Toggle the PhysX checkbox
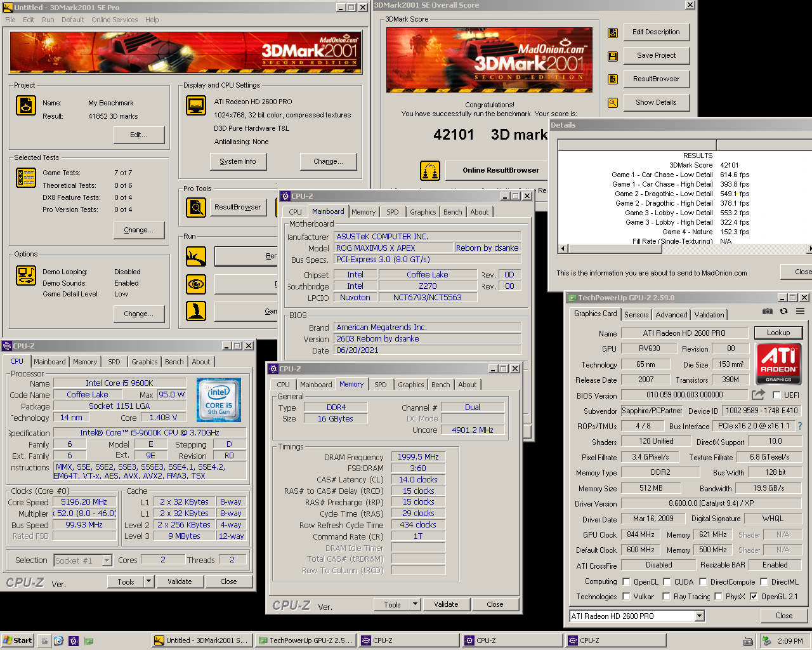 tap(718, 596)
